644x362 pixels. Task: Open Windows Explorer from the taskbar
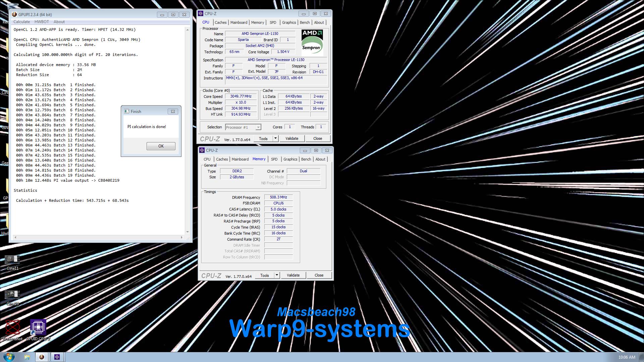[27, 357]
